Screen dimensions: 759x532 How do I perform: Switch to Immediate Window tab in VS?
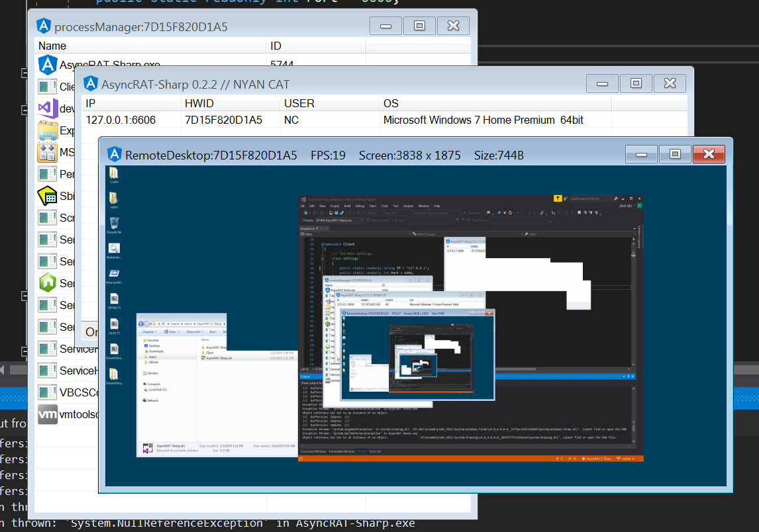tap(342, 451)
